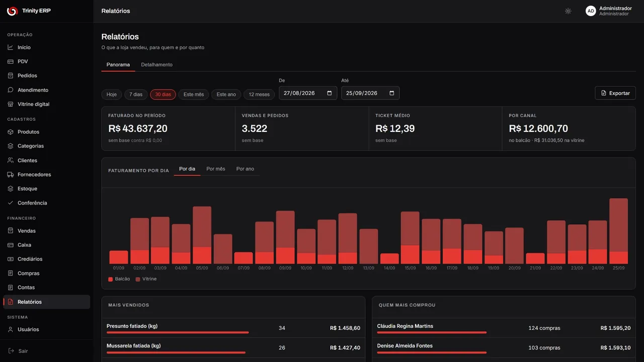Click the PDV card icon in sidebar
644x362 pixels.
[x=11, y=61]
